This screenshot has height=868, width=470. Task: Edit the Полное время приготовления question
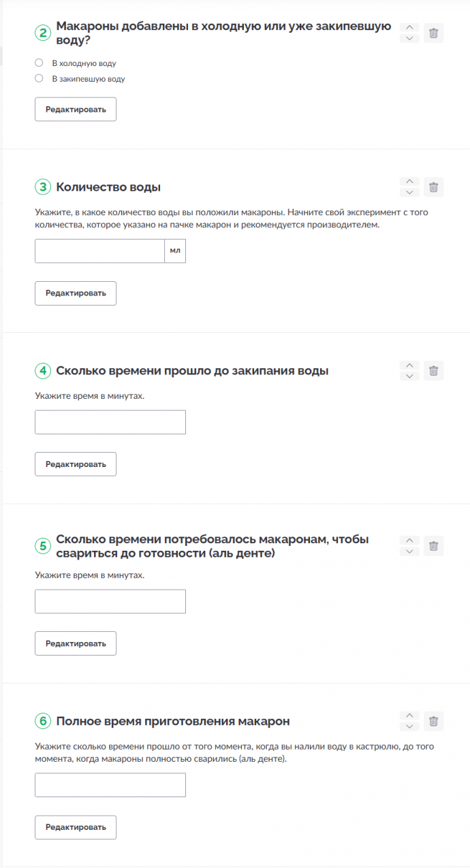point(76,827)
